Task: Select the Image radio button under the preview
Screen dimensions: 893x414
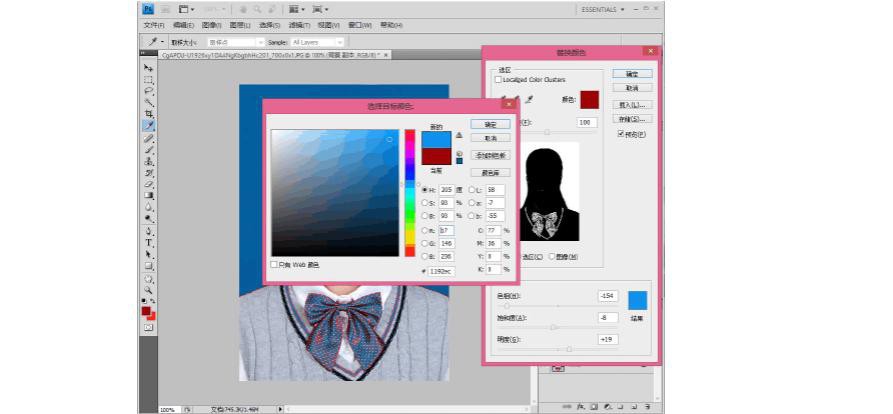Action: click(x=552, y=257)
